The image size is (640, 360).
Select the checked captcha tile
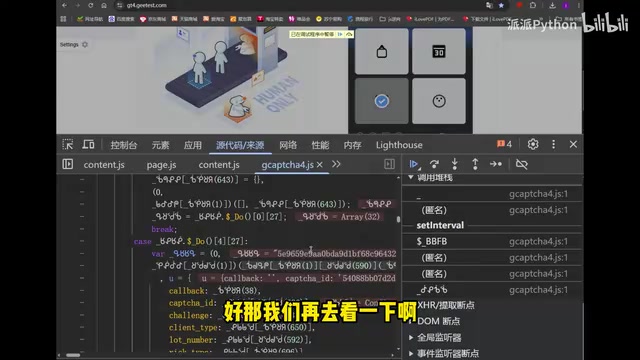(382, 101)
